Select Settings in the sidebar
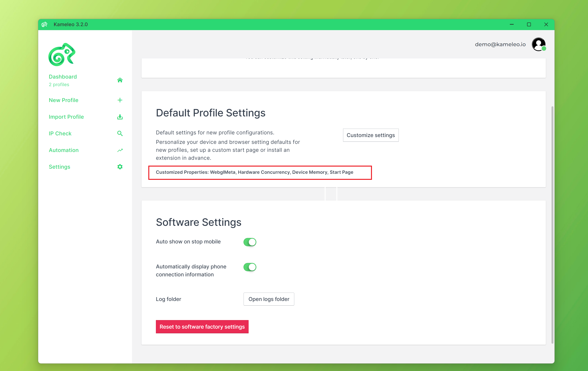The width and height of the screenshot is (588, 371). [x=60, y=167]
